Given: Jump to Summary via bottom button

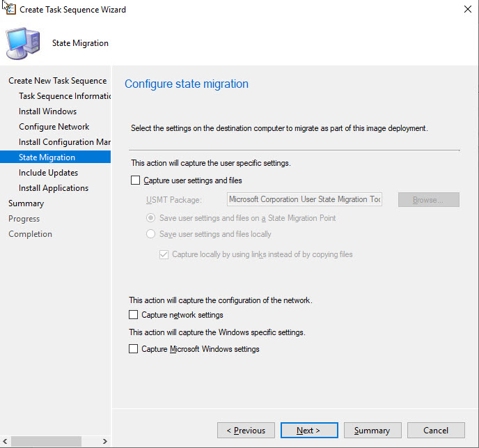Looking at the screenshot, I should point(372,431).
